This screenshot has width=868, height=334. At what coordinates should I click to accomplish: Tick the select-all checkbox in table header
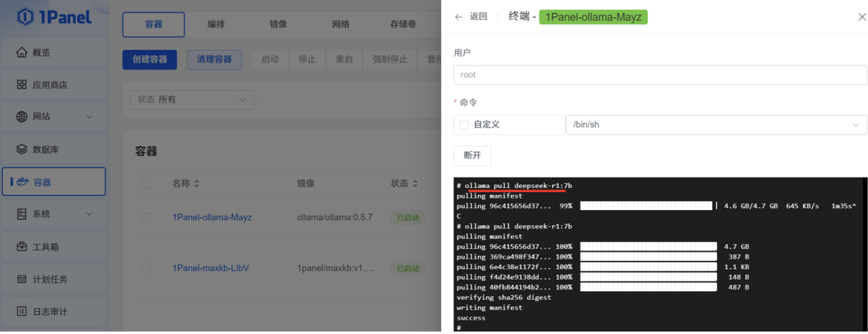coord(147,183)
